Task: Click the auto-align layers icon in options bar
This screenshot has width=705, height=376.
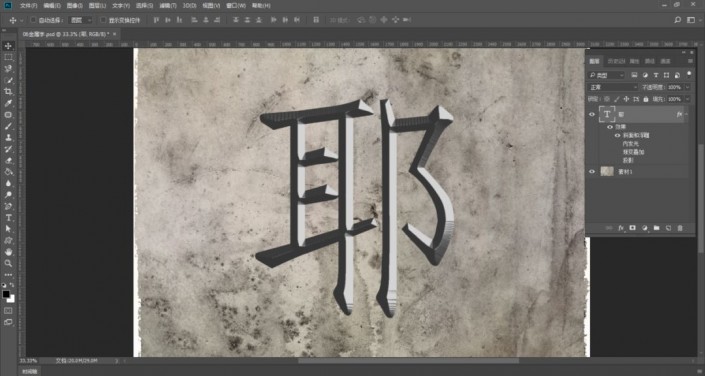Action: tap(316, 20)
